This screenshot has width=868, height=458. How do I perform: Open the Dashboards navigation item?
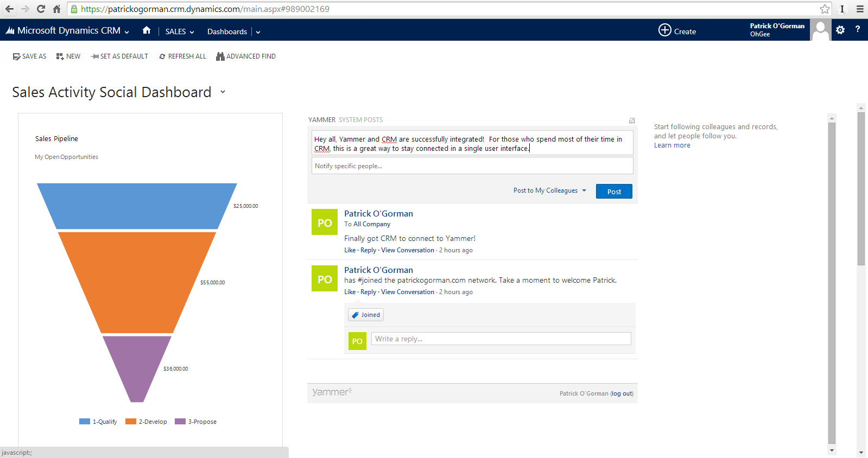click(x=227, y=31)
